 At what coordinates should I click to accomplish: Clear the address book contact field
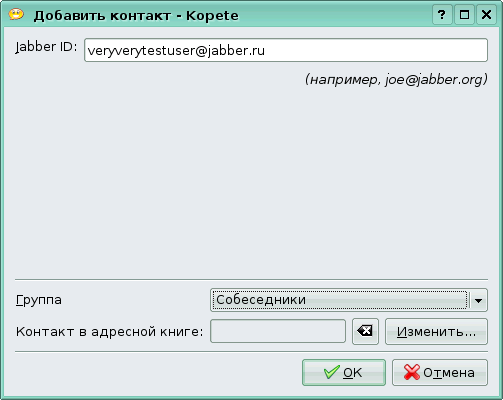365,331
